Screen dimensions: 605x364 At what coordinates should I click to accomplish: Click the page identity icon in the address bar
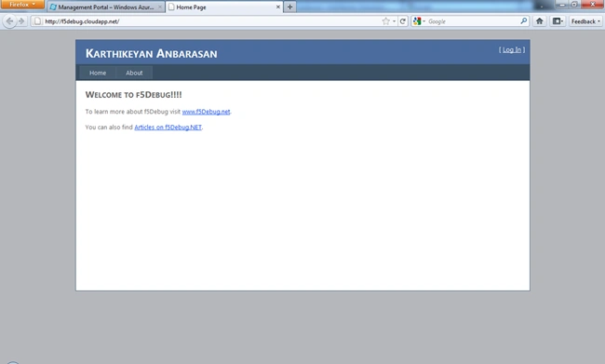coord(37,21)
